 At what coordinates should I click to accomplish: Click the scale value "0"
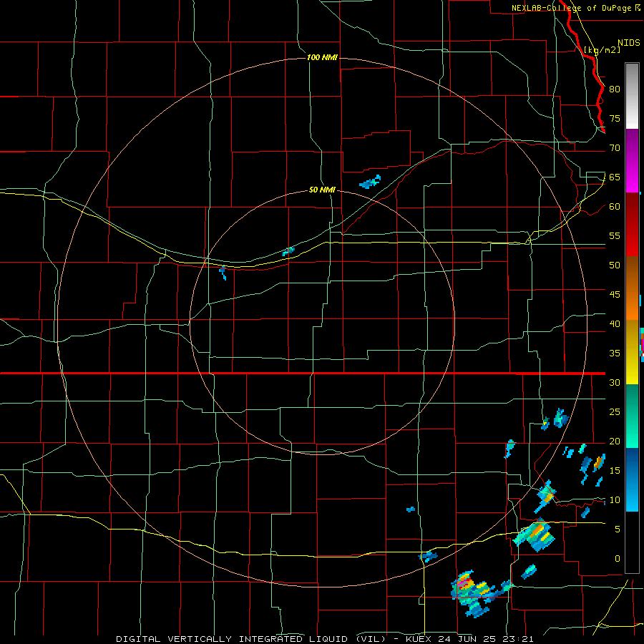618,559
